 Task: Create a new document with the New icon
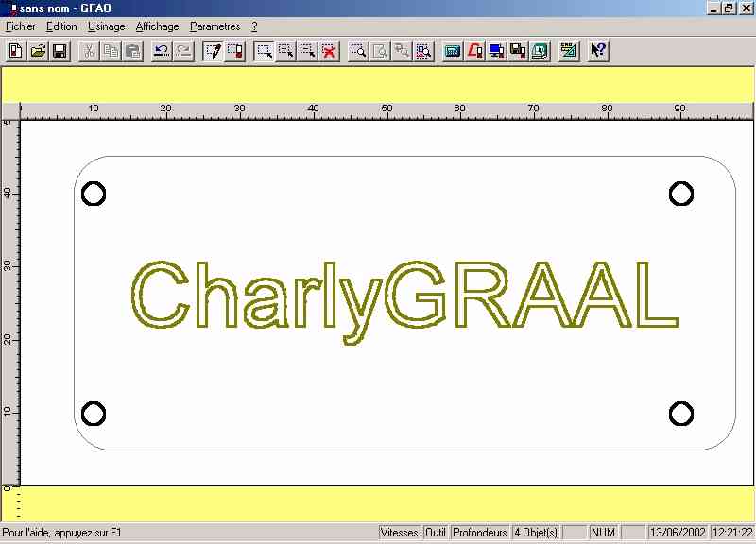coord(16,51)
